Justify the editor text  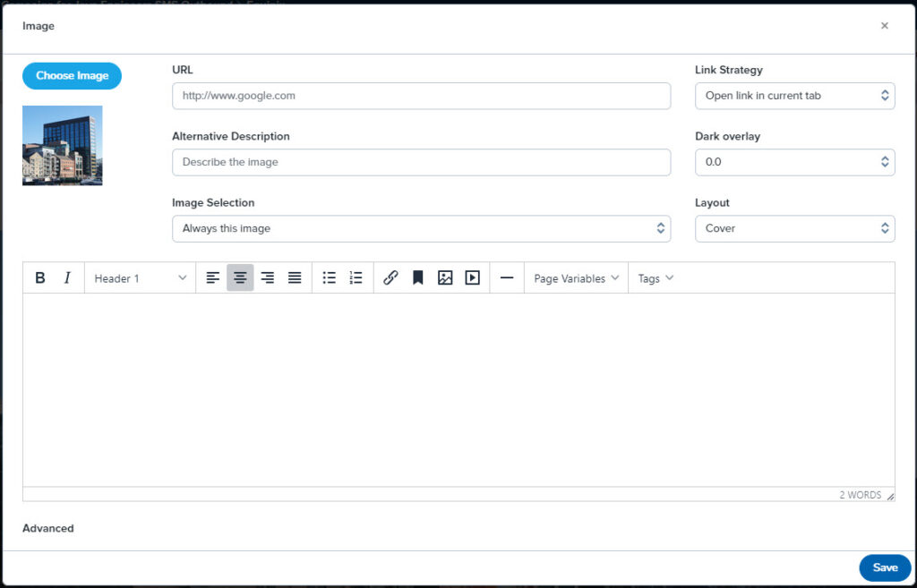(295, 278)
